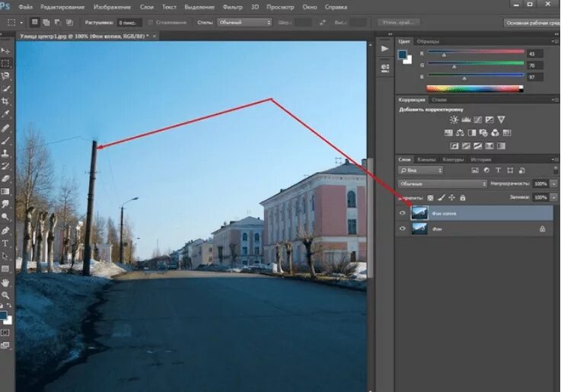Select the Path Selection arrow tool
This screenshot has height=392, width=561.
point(5,256)
